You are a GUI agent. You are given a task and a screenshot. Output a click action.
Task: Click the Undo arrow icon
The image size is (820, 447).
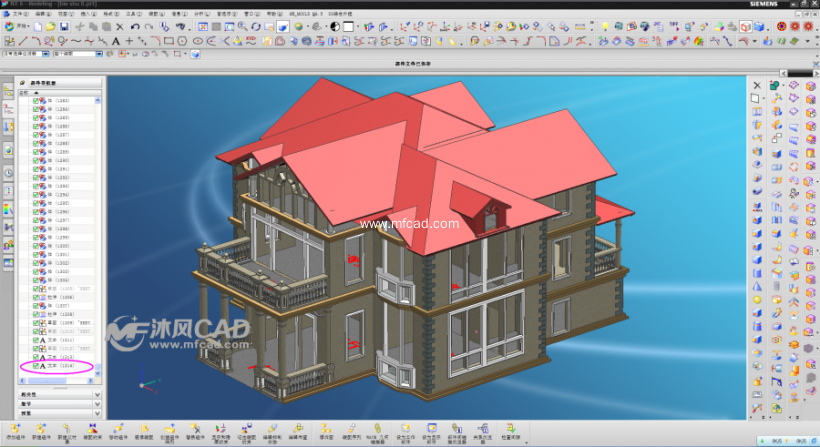pyautogui.click(x=135, y=27)
